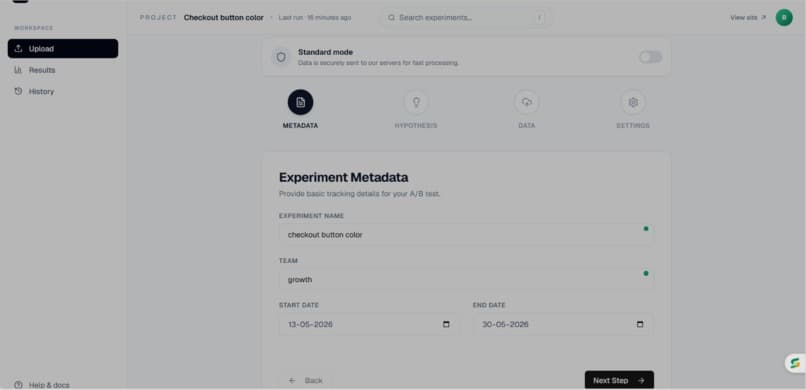The height and width of the screenshot is (390, 806).
Task: Open the Start Date calendar picker
Action: pyautogui.click(x=446, y=324)
